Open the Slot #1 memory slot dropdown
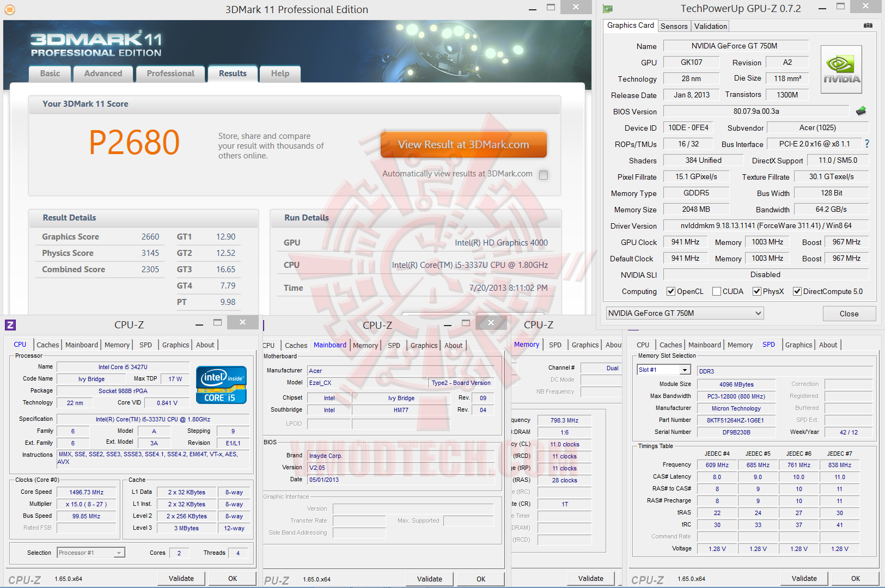Screen dimensions: 885x588 [x=664, y=370]
